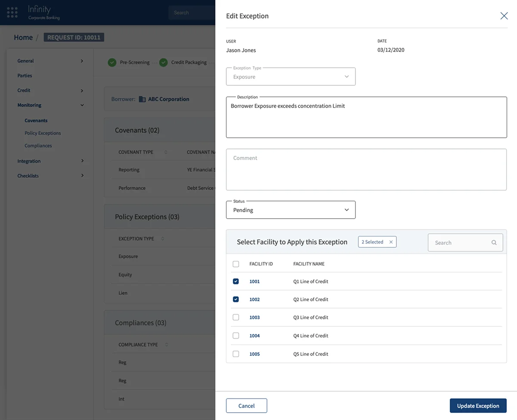Screen dimensions: 517x420
Task: Open facility ID 1004 link
Action: click(x=255, y=336)
